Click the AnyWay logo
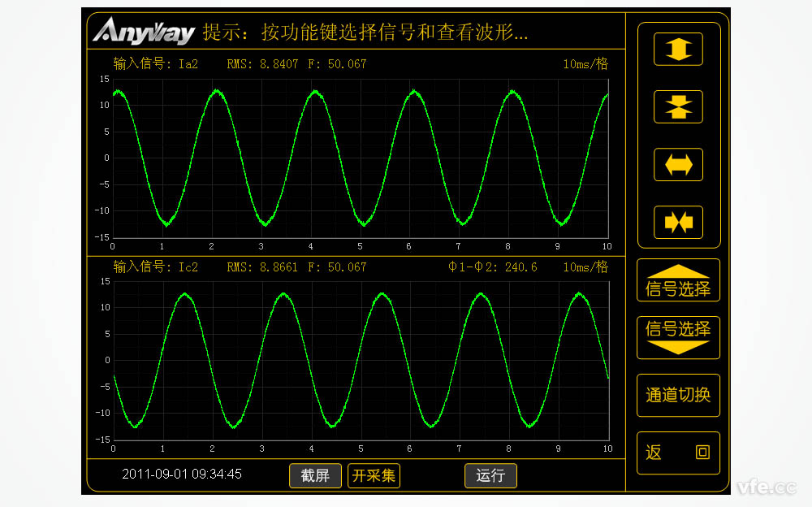 click(x=144, y=31)
